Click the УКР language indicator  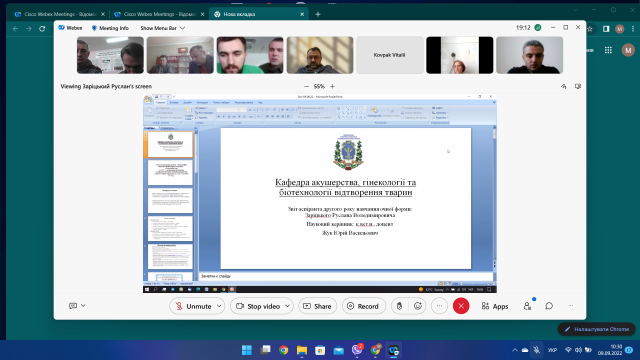coord(552,350)
